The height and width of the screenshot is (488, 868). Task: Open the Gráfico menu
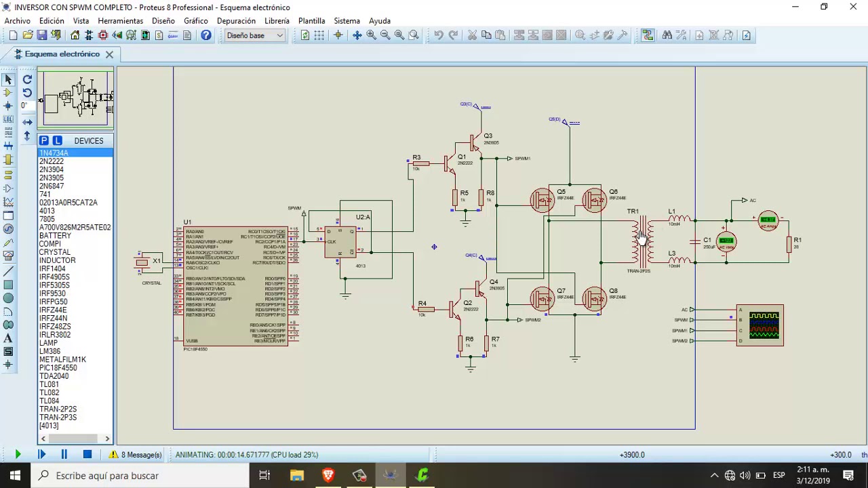pos(196,21)
